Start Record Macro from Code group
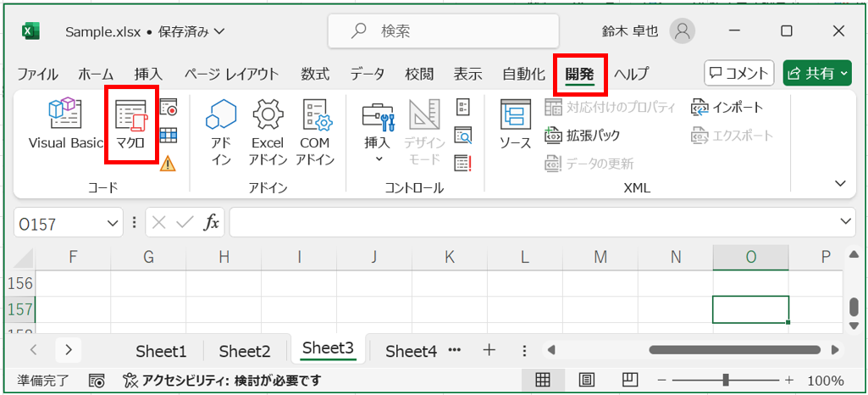This screenshot has width=868, height=395. click(x=169, y=107)
